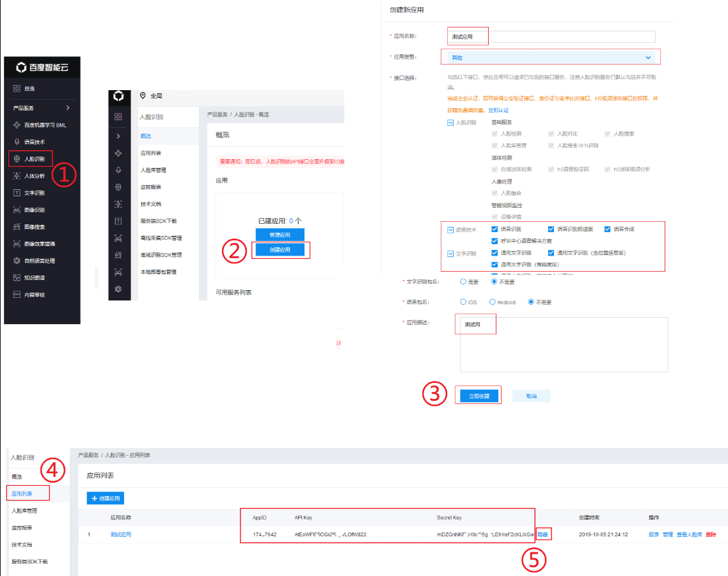This screenshot has width=728, height=576.
Task: Click microphone icon in collapsed sidebar
Action: tap(118, 170)
